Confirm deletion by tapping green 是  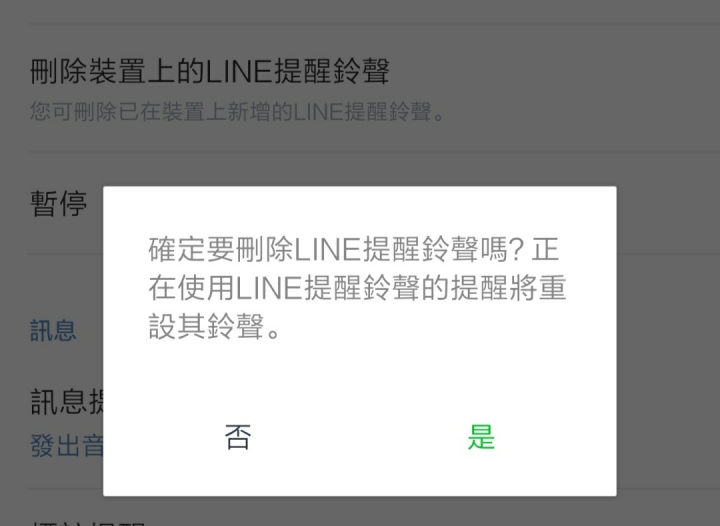481,437
